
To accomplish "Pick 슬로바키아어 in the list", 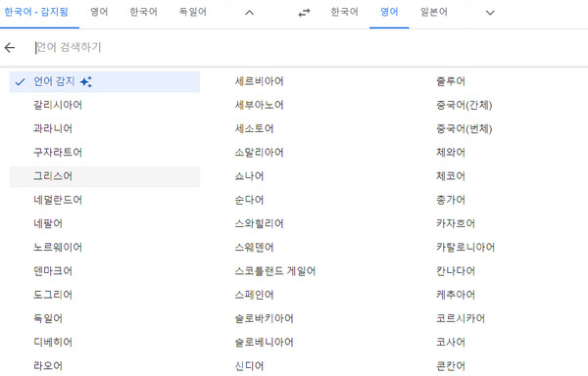I will tap(264, 318).
